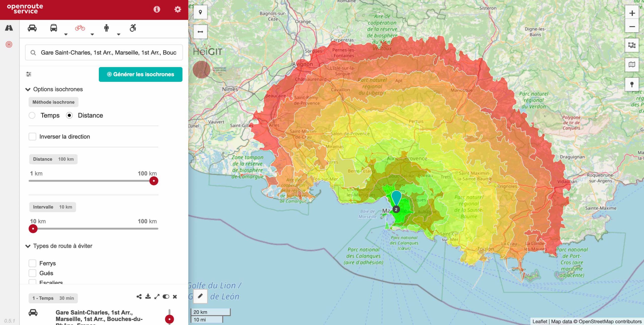Click the teal location marker on Marseille
This screenshot has height=325, width=644.
(x=396, y=197)
